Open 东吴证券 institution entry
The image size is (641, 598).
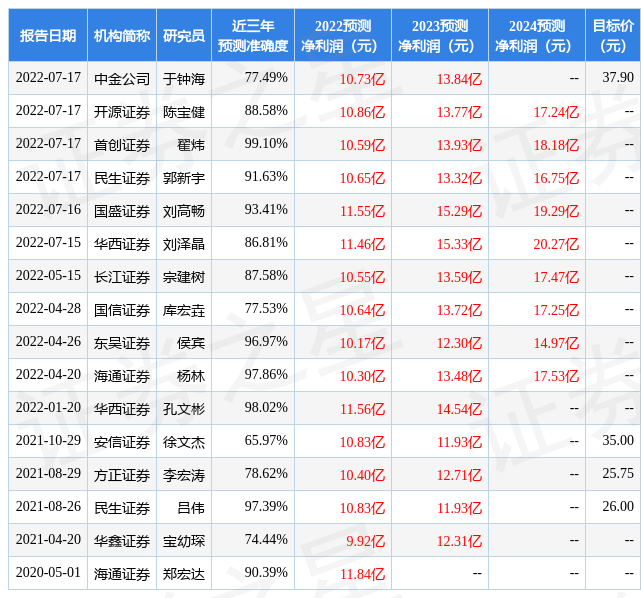point(122,343)
